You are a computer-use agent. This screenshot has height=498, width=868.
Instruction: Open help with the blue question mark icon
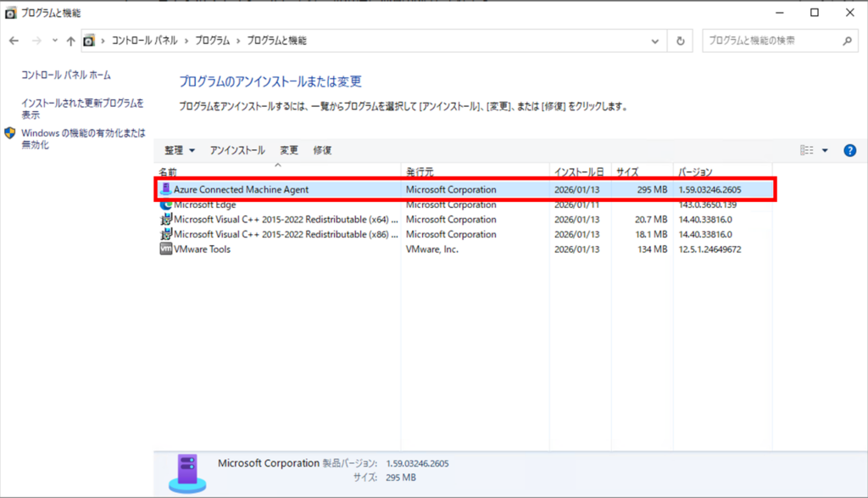(x=849, y=150)
